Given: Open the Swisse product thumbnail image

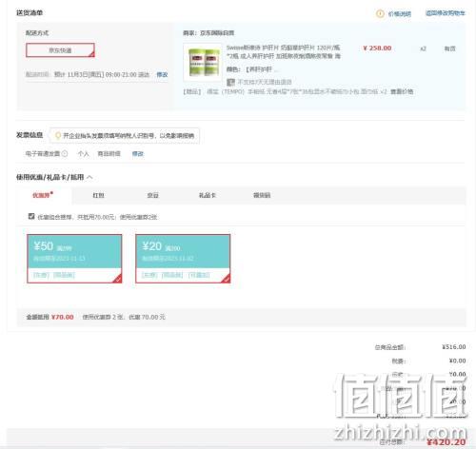Looking at the screenshot, I should coord(203,62).
